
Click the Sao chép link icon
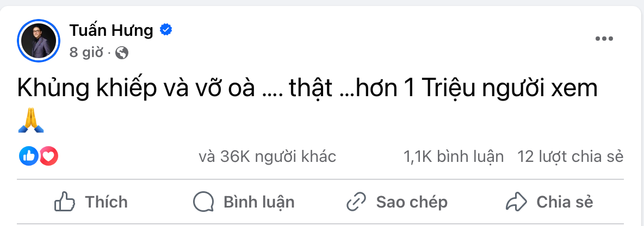point(356,202)
